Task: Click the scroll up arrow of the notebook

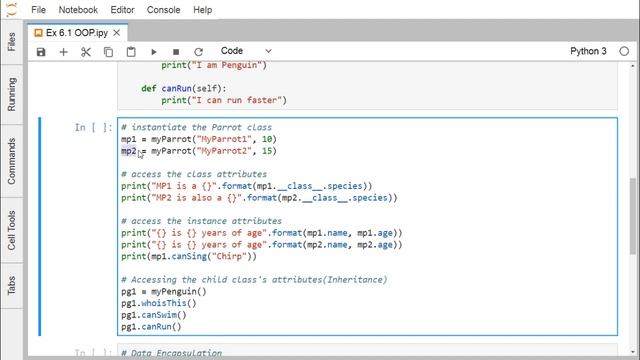Action: click(x=633, y=66)
